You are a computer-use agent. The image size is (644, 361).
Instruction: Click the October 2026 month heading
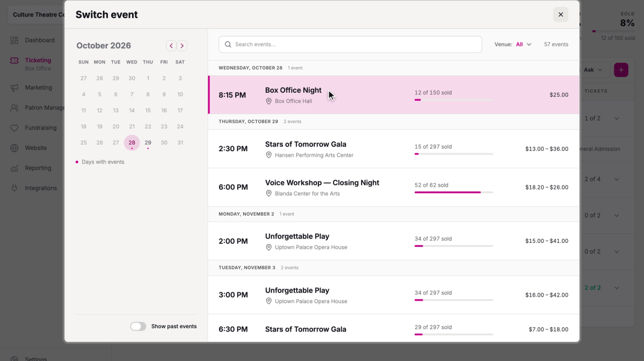pos(104,46)
